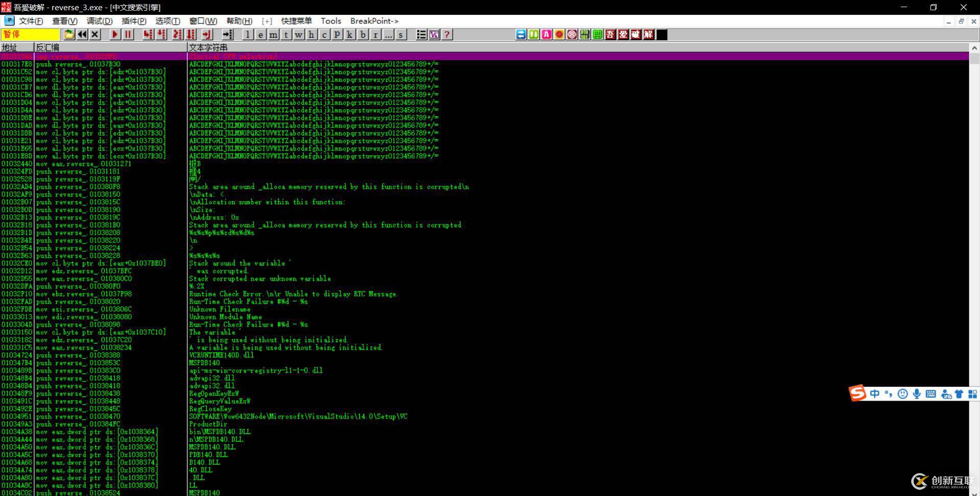Image resolution: width=980 pixels, height=496 pixels.
Task: Click the 文本字符串 column header
Action: coord(578,47)
